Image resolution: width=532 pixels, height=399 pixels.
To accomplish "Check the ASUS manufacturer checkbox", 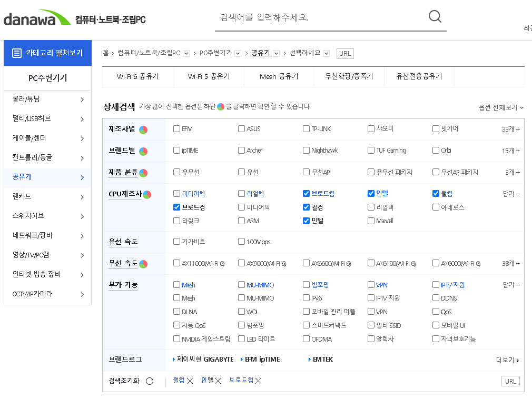I will coord(241,129).
